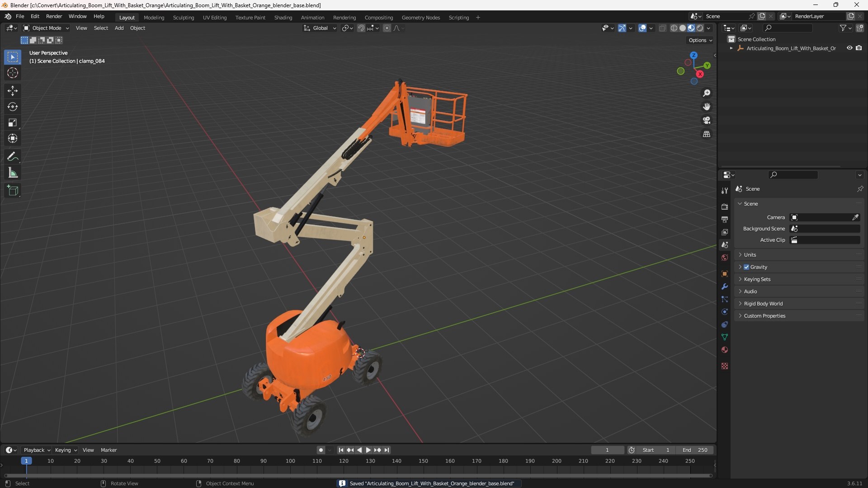Viewport: 868px width, 488px height.
Task: Switch to wireframe shading mode
Action: tap(674, 28)
